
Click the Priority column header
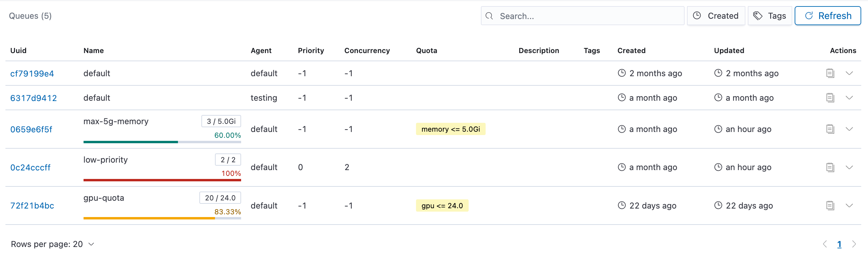[x=311, y=50]
